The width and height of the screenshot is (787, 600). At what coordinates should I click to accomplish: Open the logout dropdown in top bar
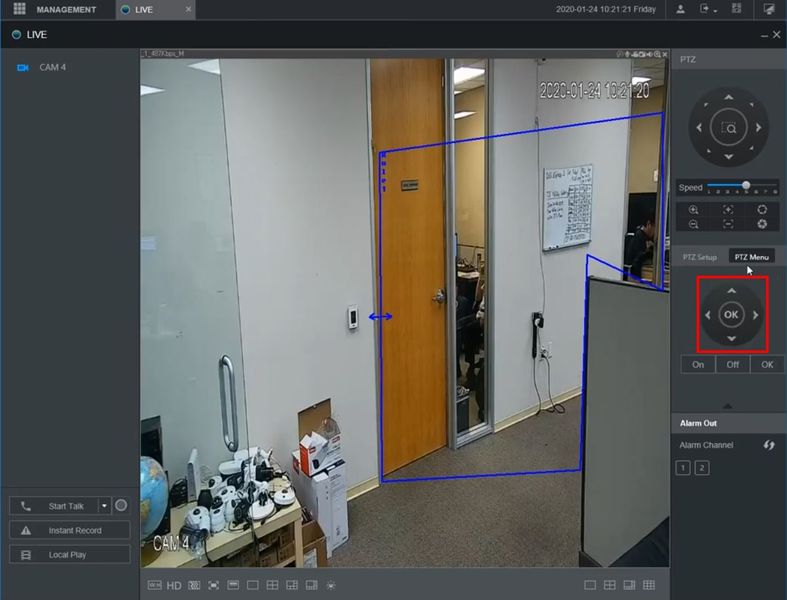coord(707,9)
